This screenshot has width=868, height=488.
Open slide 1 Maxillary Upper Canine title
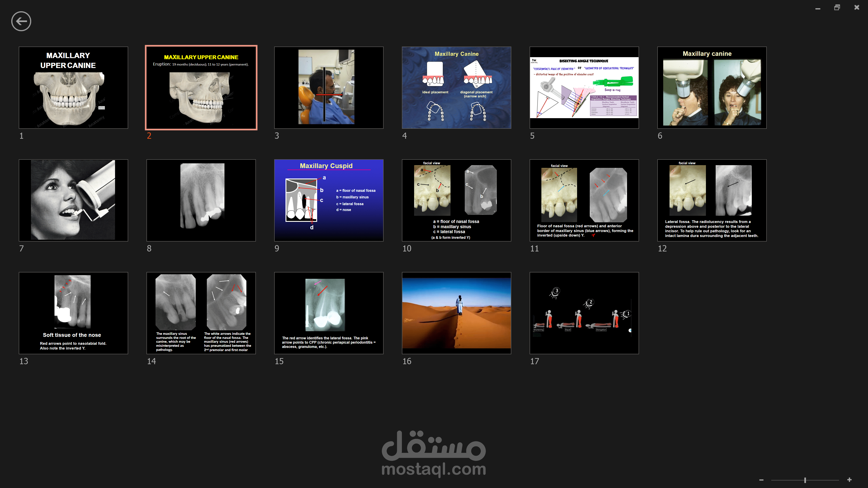tap(73, 88)
